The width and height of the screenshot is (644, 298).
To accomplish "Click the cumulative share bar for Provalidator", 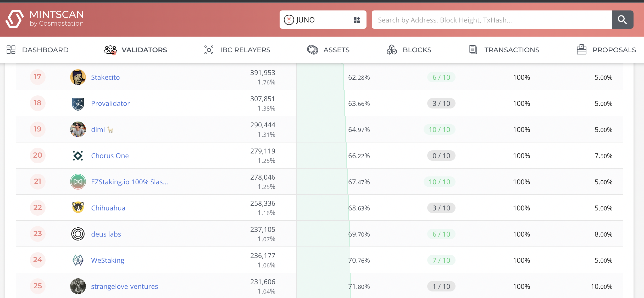I will [x=320, y=103].
